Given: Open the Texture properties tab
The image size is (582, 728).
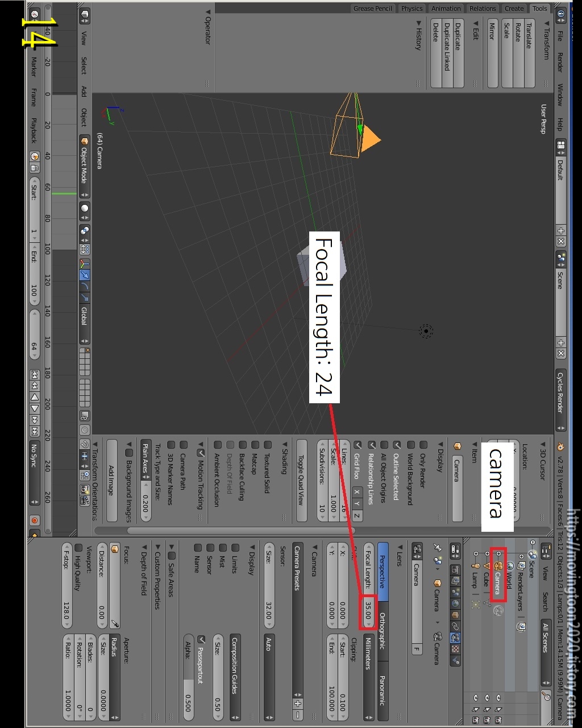Looking at the screenshot, I should 455,649.
